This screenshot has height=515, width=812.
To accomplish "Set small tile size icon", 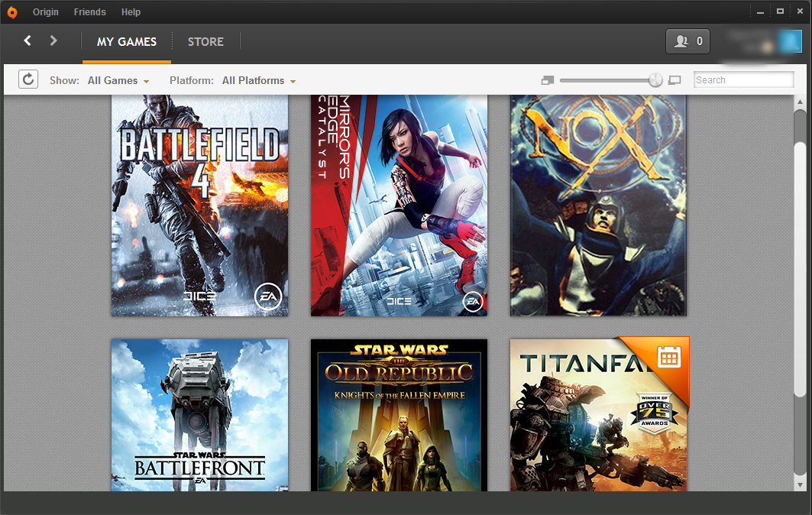I will click(x=548, y=80).
